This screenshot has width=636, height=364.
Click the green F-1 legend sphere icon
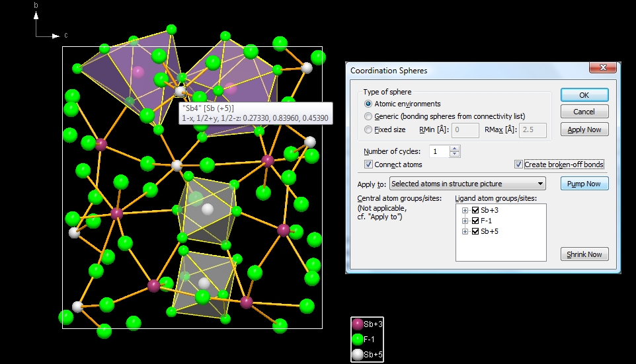pyautogui.click(x=358, y=340)
